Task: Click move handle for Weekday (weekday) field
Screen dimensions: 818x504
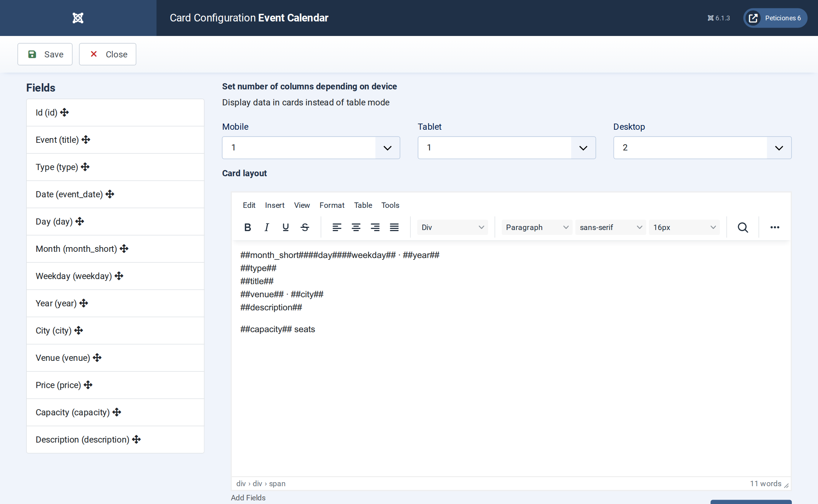Action: 119,276
